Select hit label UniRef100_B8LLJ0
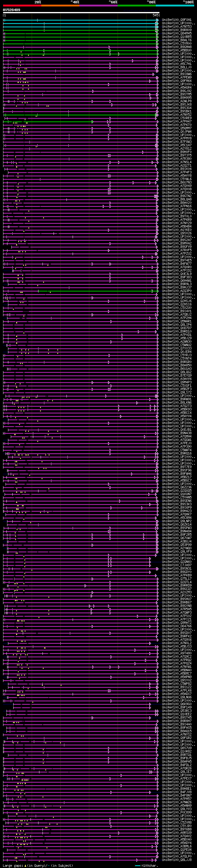 tap(177, 67)
